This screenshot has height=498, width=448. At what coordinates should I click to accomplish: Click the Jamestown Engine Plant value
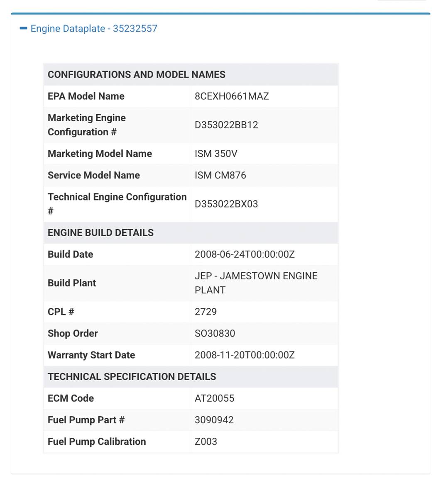(x=256, y=283)
